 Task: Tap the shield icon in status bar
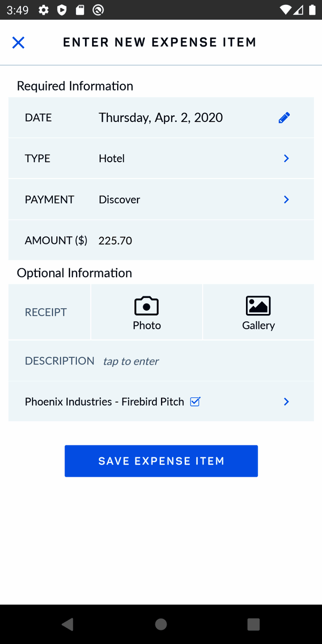(62, 10)
